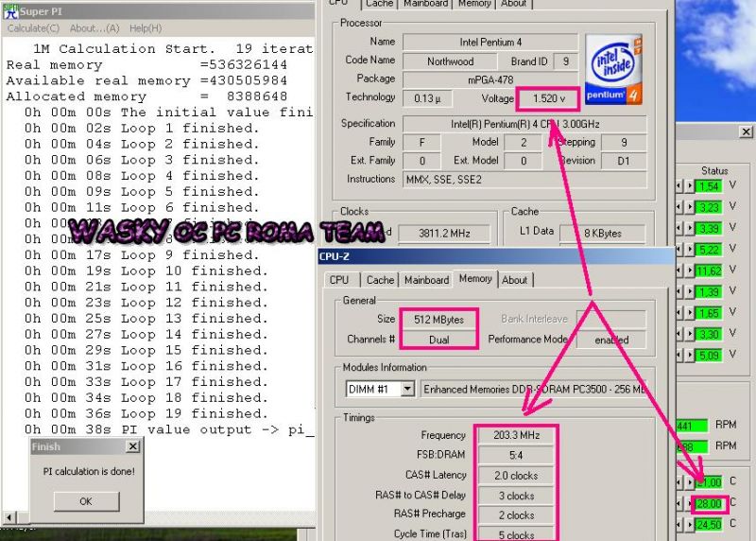This screenshot has width=756, height=541.
Task: Click the FSB:DRAM ratio value '5:4'
Action: click(516, 455)
